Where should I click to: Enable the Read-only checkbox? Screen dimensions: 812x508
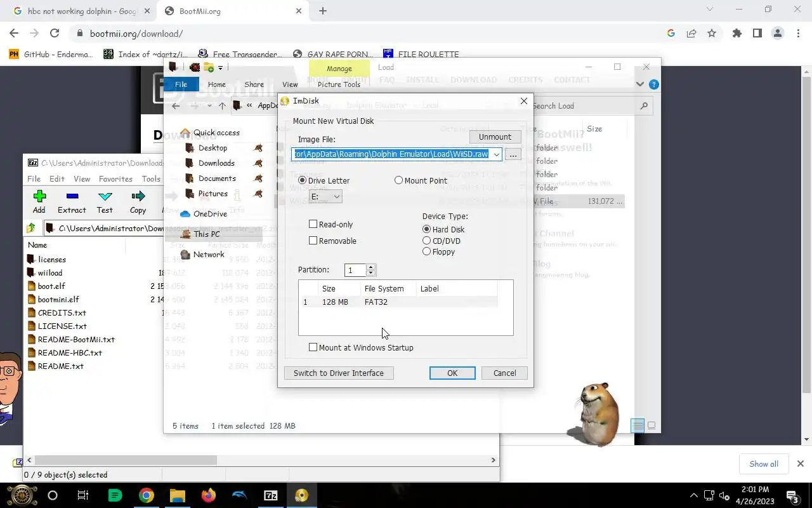pyautogui.click(x=313, y=224)
